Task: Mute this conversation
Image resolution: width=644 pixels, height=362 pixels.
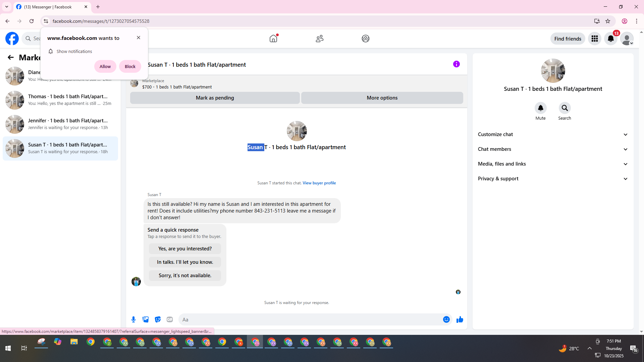Action: click(x=540, y=108)
